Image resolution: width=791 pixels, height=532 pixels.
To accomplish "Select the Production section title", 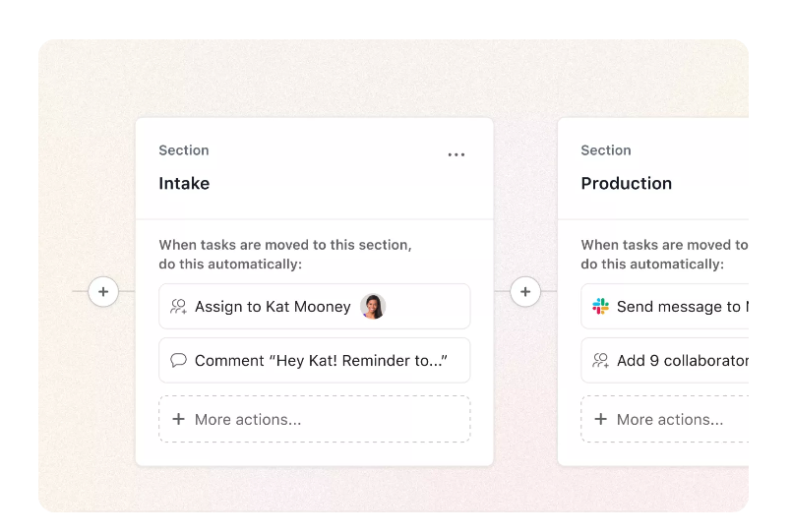I will pos(627,184).
